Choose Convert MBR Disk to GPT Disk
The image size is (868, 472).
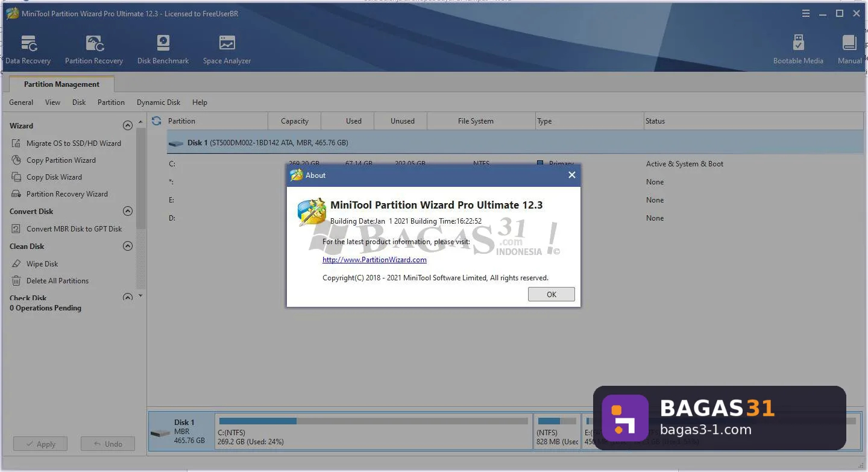coord(66,229)
